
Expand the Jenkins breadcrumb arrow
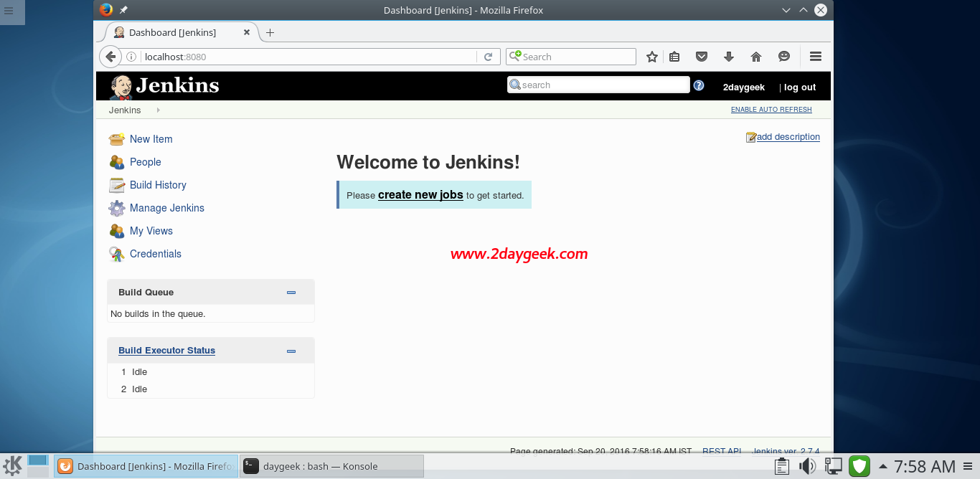click(x=158, y=110)
